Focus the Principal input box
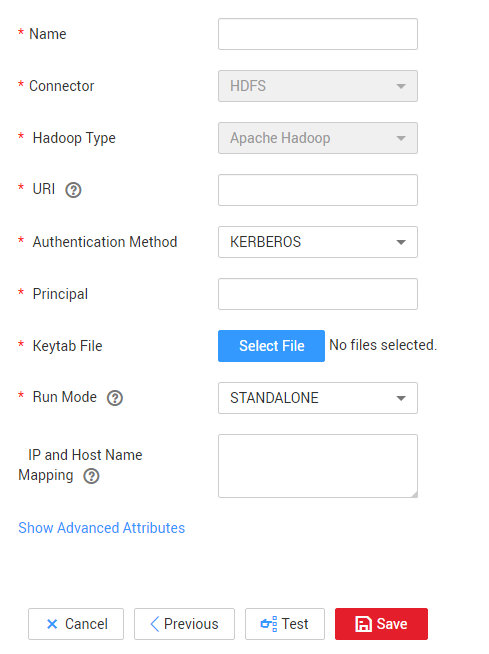The height and width of the screenshot is (654, 489). [318, 294]
